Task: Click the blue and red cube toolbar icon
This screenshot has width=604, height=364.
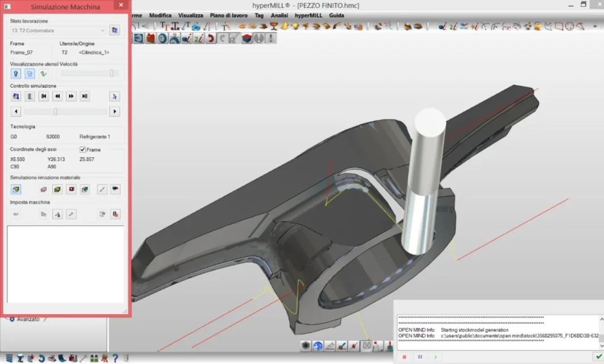Action: click(246, 38)
